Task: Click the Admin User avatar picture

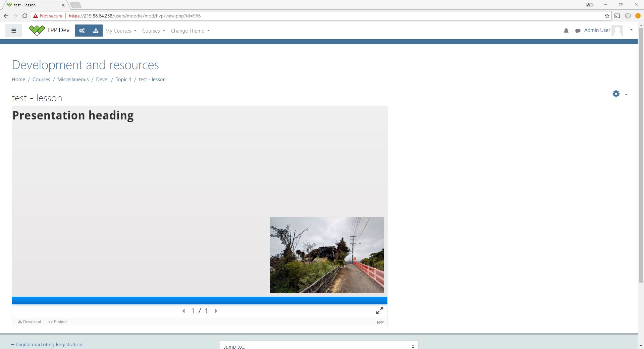Action: pyautogui.click(x=617, y=31)
